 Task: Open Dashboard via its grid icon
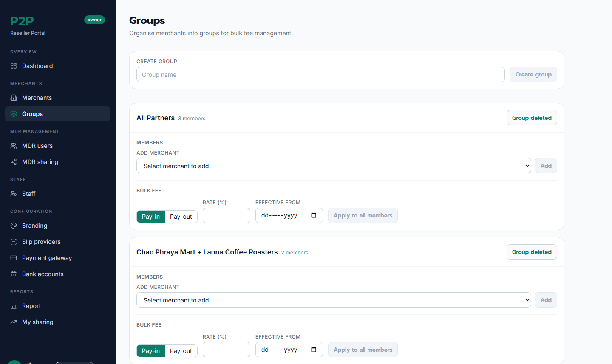[x=14, y=66]
